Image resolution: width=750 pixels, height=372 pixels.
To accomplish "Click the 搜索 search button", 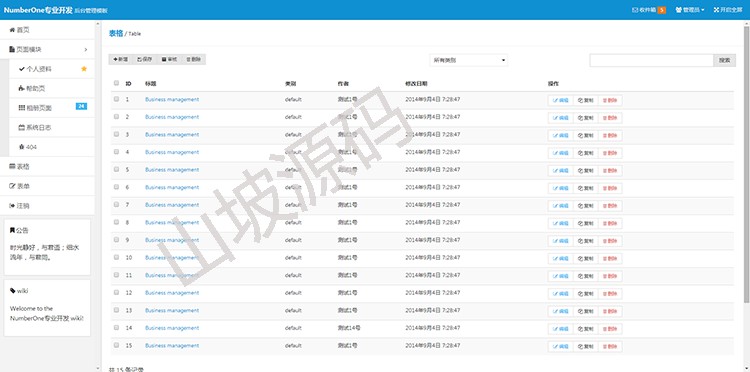I will pyautogui.click(x=725, y=60).
